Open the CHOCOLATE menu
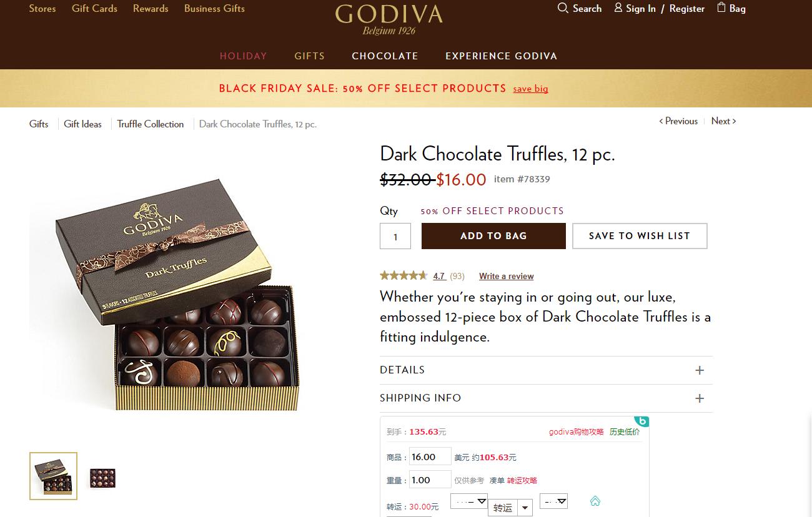This screenshot has width=812, height=517. [x=385, y=56]
